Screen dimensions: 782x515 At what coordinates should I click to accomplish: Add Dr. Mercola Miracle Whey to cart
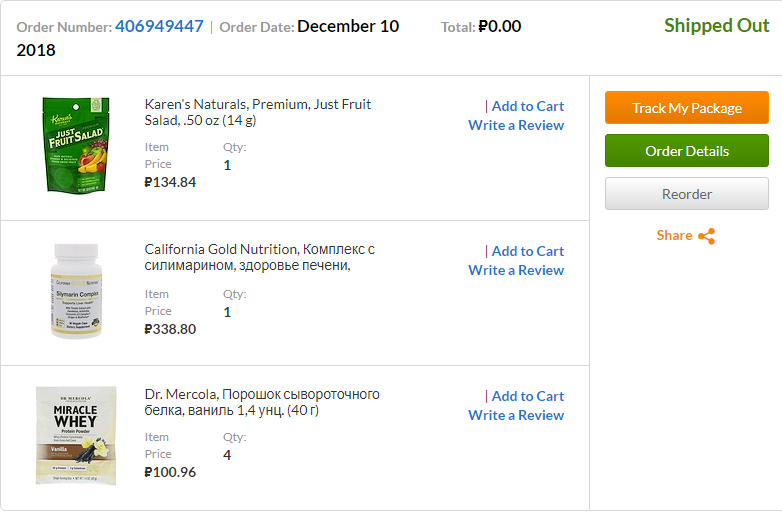(528, 396)
